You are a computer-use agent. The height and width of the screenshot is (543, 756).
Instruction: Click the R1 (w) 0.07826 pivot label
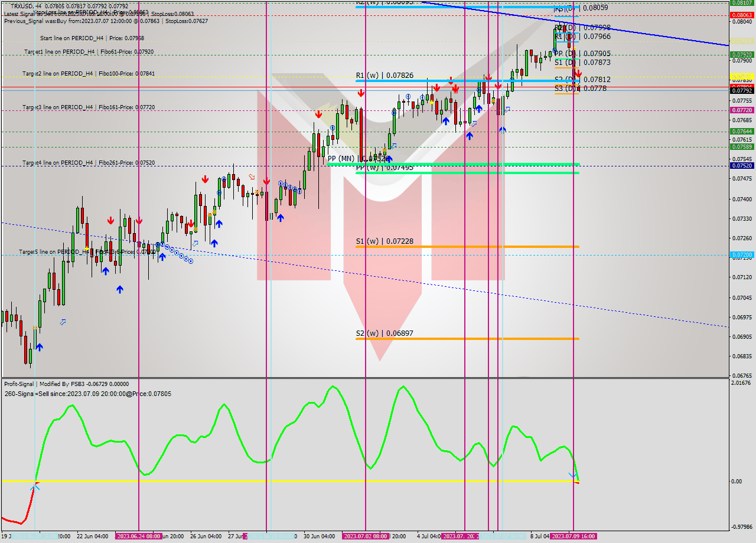pos(384,76)
